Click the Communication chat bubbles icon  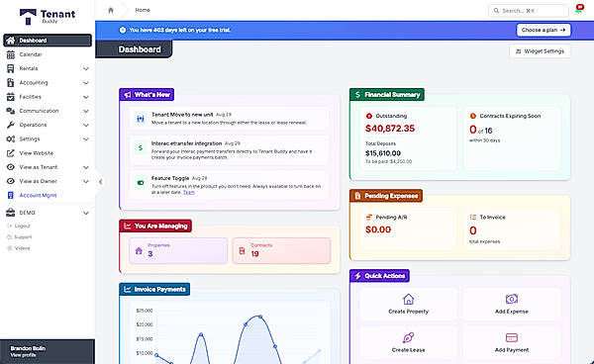(11, 111)
